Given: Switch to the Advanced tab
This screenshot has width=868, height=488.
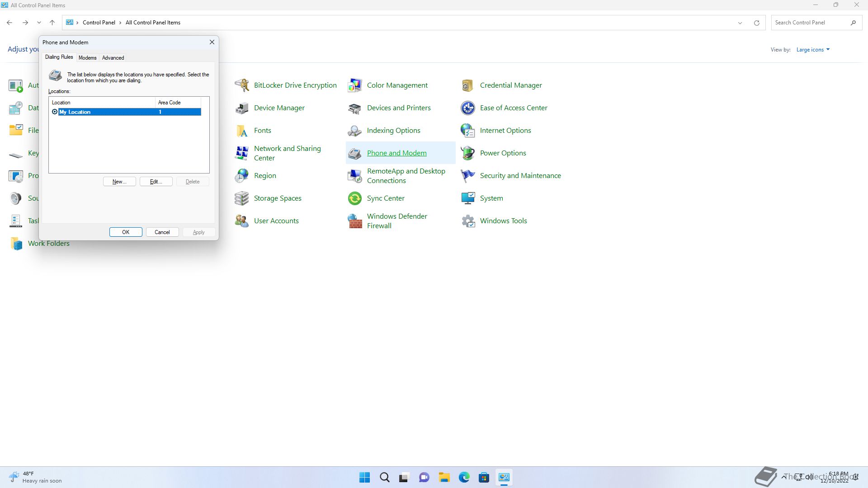Looking at the screenshot, I should [113, 57].
